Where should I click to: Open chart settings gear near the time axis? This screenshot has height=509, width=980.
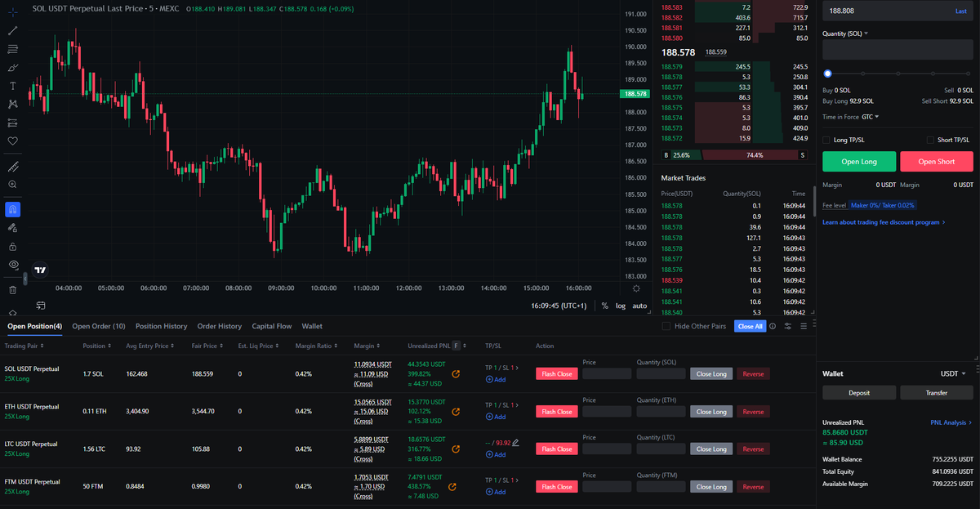click(x=636, y=289)
